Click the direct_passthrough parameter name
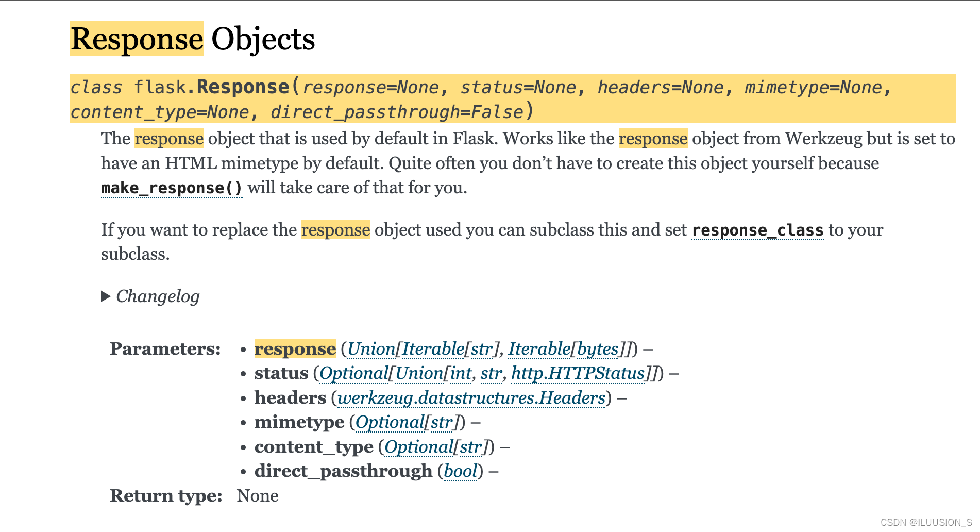This screenshot has width=980, height=532. point(343,471)
